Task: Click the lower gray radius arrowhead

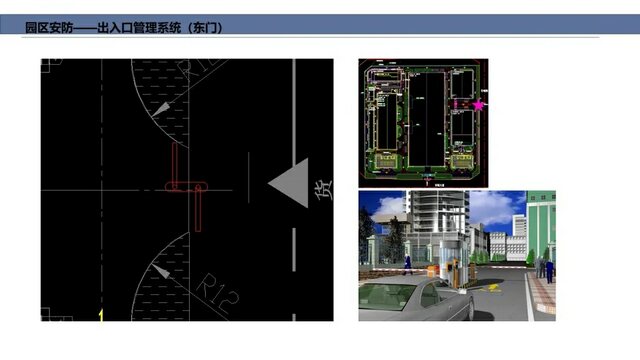Action: [x=160, y=271]
